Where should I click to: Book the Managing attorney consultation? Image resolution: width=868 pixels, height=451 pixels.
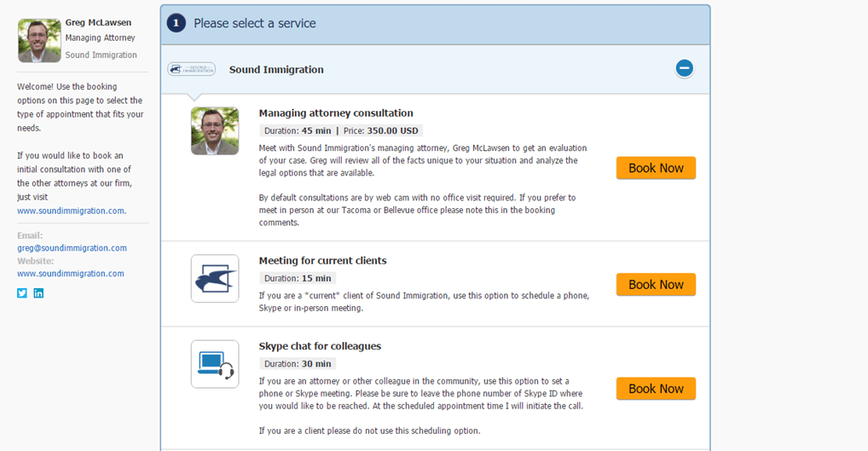[656, 168]
